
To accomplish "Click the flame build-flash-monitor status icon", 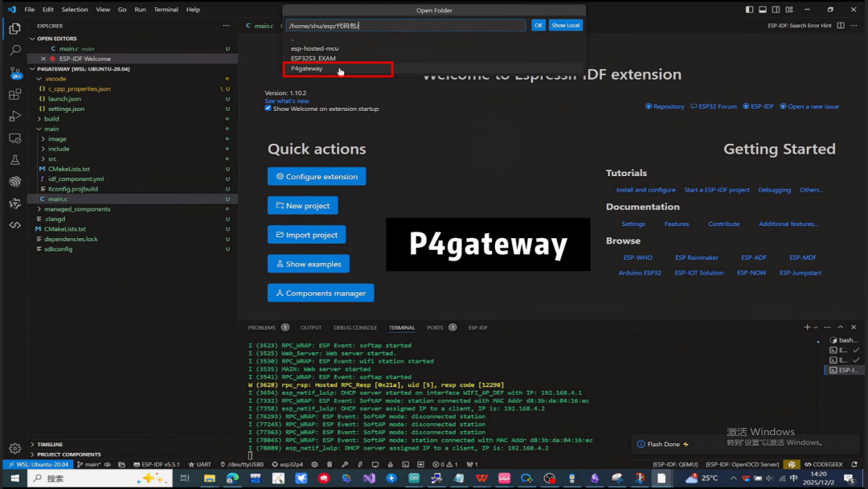I will pyautogui.click(x=391, y=465).
